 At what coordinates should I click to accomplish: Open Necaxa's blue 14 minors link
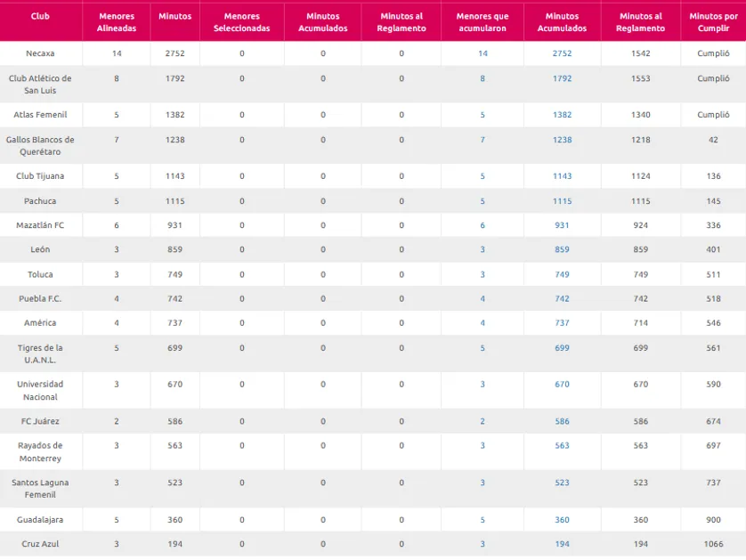tap(482, 53)
